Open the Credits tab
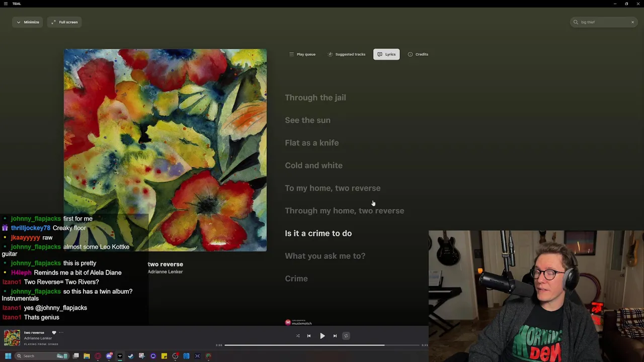Screen dimensions: 644x362 [x=418, y=54]
